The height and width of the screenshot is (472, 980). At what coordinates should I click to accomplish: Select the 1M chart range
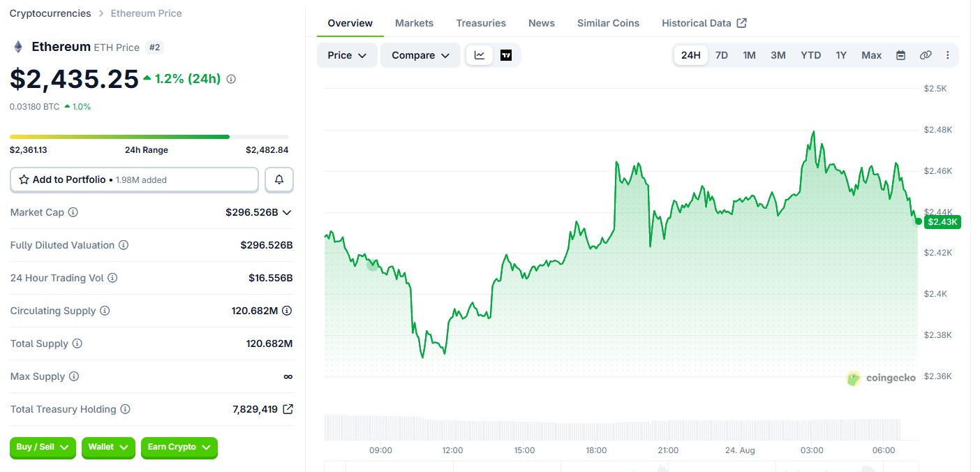(749, 55)
